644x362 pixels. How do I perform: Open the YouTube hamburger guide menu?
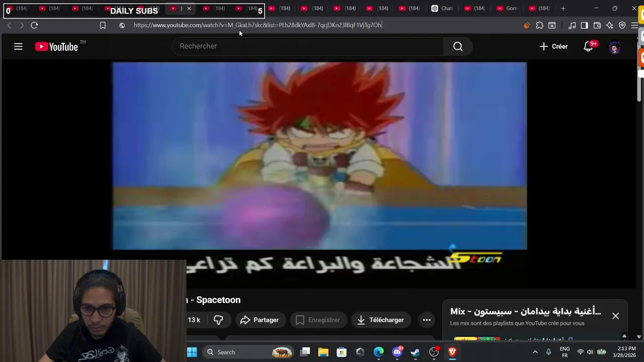pos(18,47)
